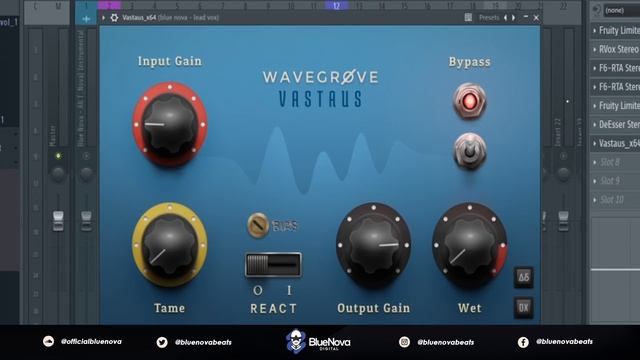Select bar 12 marker in timeline
Screen dimensions: 640x360
336,5
